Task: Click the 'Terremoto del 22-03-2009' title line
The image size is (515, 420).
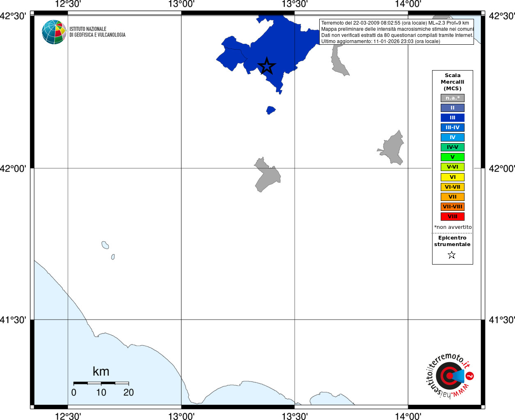Action: click(x=395, y=23)
